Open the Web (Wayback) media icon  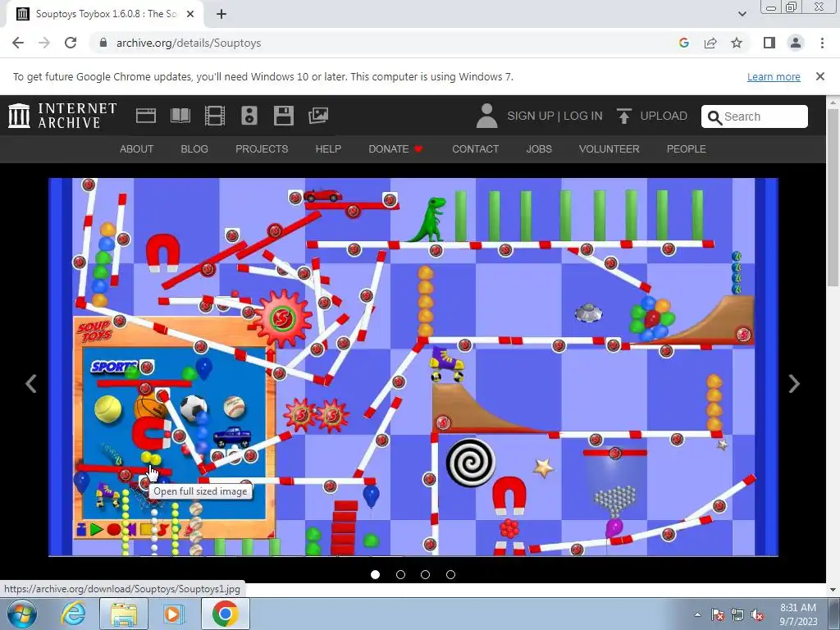(x=146, y=116)
